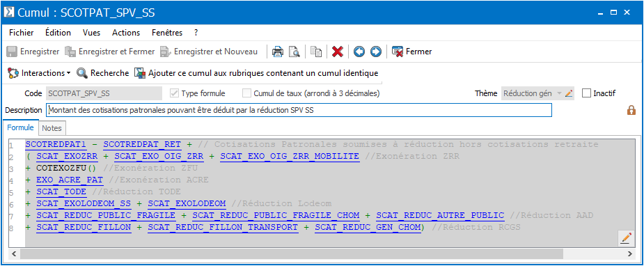The image size is (644, 266).
Task: Click the SCAT_REDUC_GEN_CHOM link
Action: pos(368,227)
